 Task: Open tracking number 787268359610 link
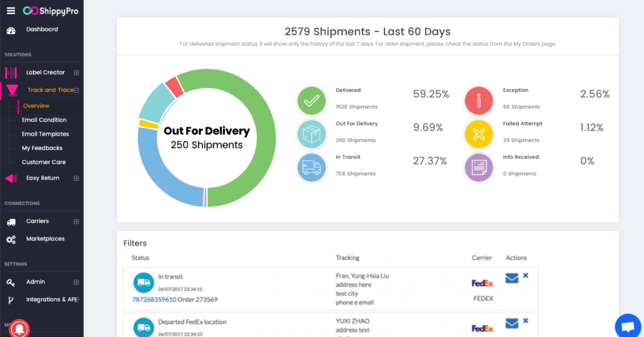[x=154, y=299]
